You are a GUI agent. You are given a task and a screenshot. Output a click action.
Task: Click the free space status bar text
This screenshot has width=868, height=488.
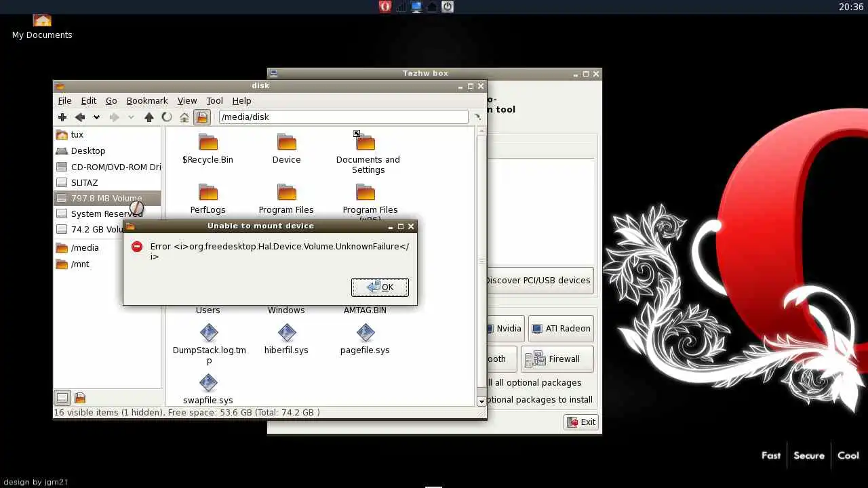point(187,412)
